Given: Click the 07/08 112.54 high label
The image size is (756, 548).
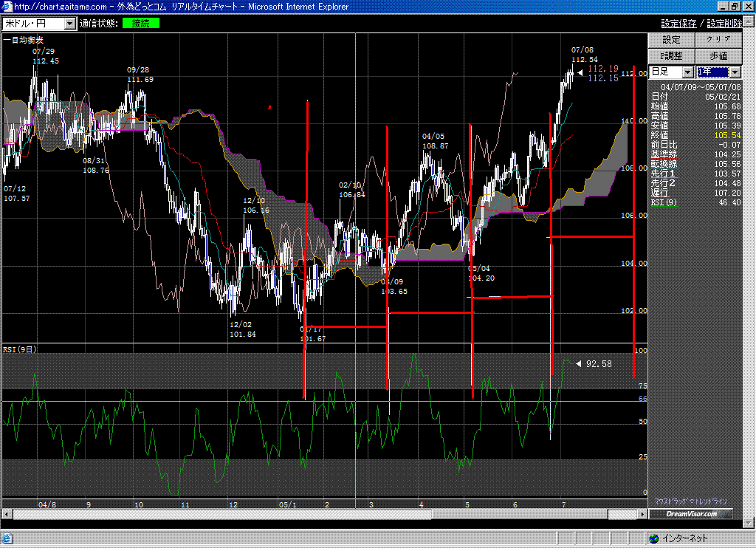Looking at the screenshot, I should 585,55.
